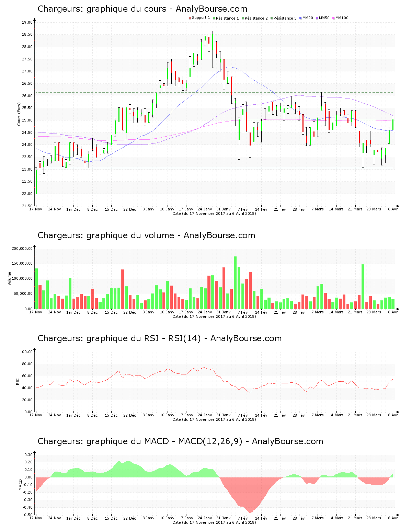
Task: Click the MM20 legend label
Action: coord(308,18)
